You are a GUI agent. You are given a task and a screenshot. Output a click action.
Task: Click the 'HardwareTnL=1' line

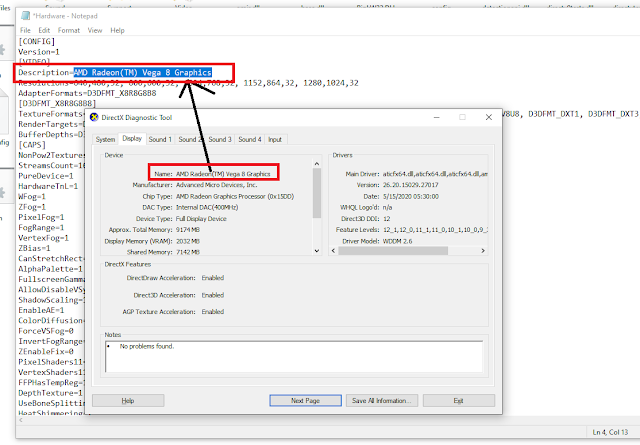point(48,186)
